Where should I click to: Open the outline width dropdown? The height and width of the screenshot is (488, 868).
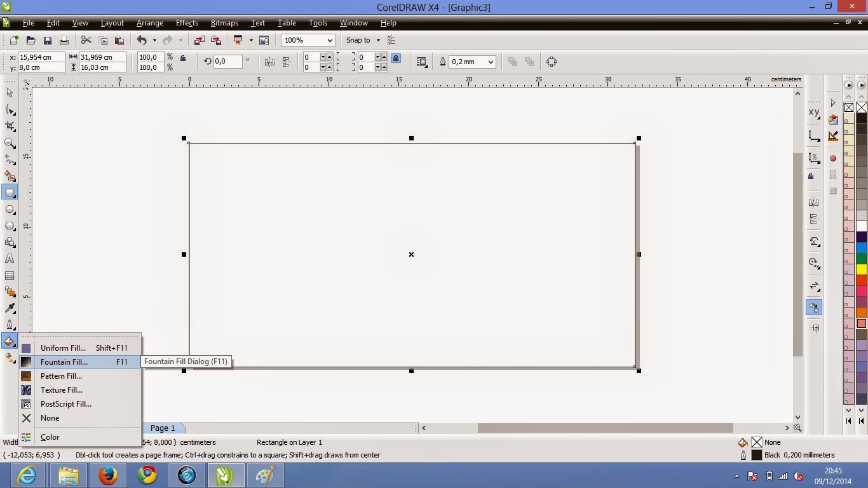[490, 62]
